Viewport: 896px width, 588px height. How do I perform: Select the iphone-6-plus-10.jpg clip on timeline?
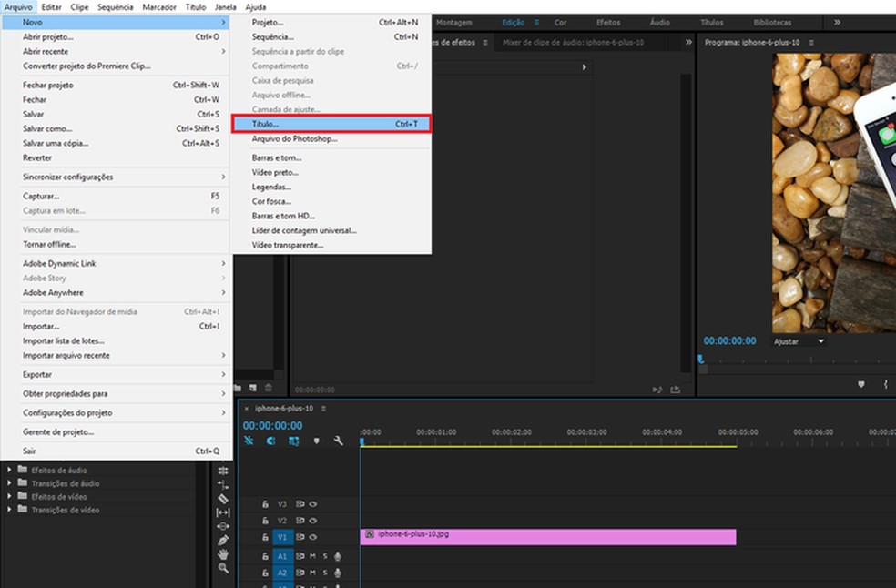pyautogui.click(x=548, y=537)
